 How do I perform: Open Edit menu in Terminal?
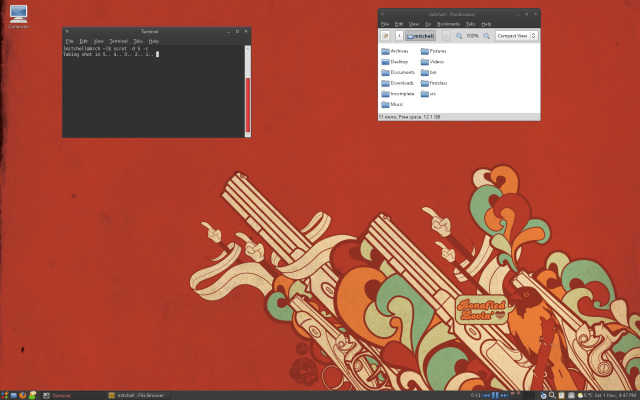pos(83,41)
